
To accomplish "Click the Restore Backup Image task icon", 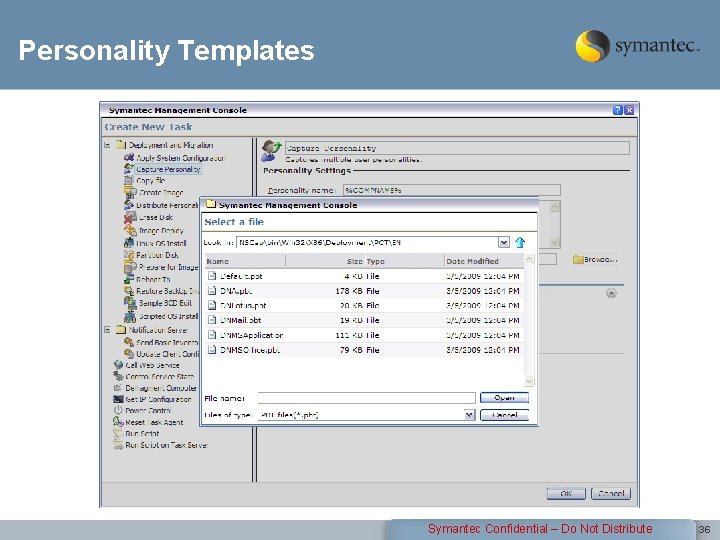I will (129, 291).
